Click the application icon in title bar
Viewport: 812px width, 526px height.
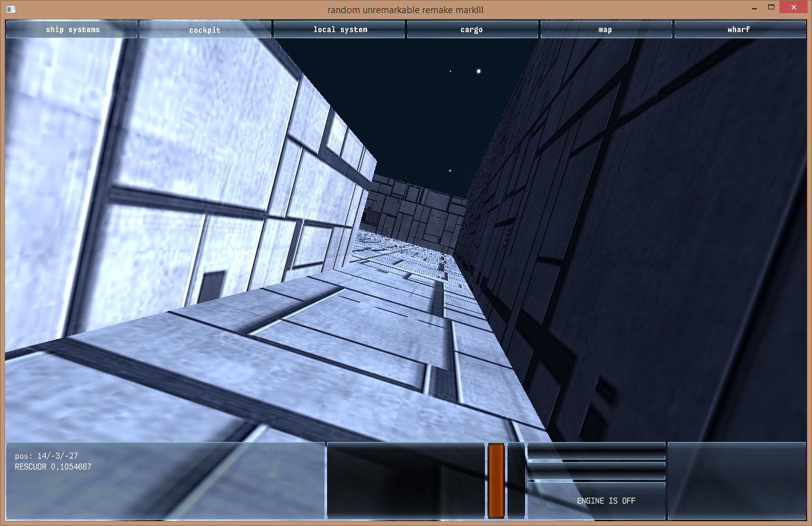point(11,9)
